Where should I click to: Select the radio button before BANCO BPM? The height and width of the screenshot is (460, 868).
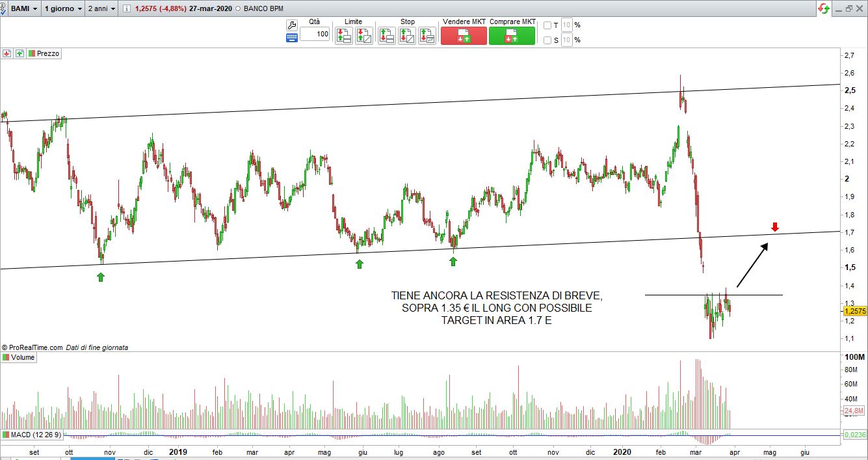pyautogui.click(x=238, y=9)
